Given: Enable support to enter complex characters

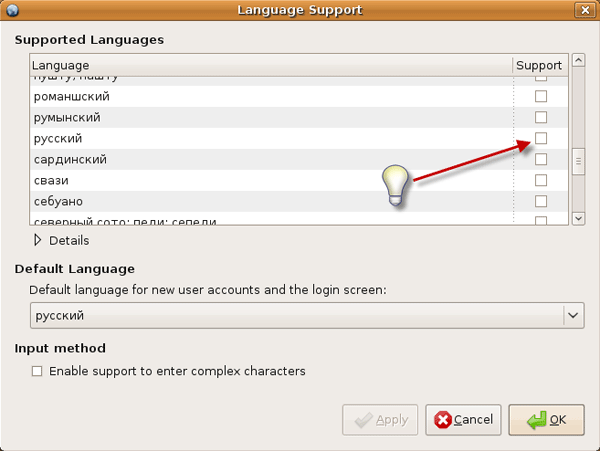Looking at the screenshot, I should 38,371.
